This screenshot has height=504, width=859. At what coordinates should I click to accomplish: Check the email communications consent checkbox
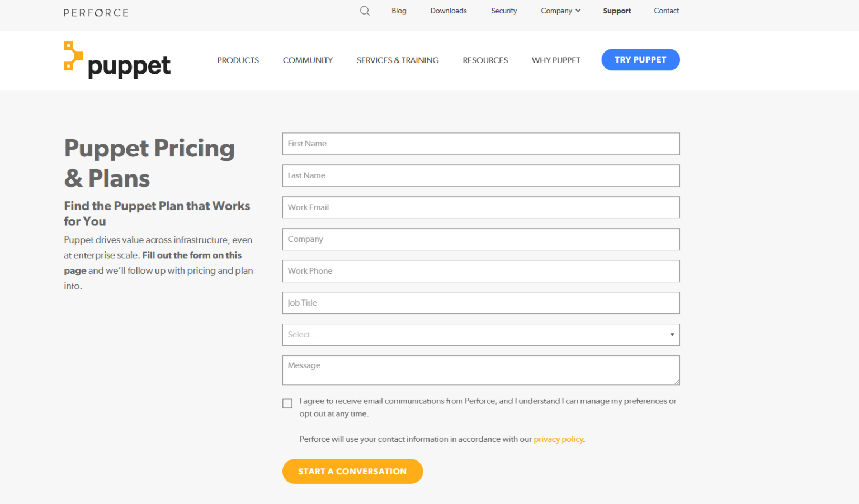[x=287, y=403]
